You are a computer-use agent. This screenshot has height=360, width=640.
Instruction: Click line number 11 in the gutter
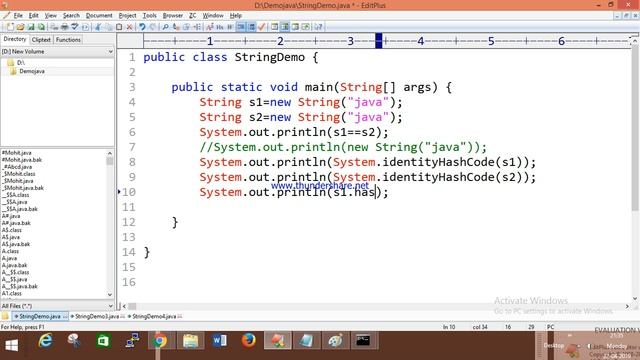pyautogui.click(x=129, y=207)
